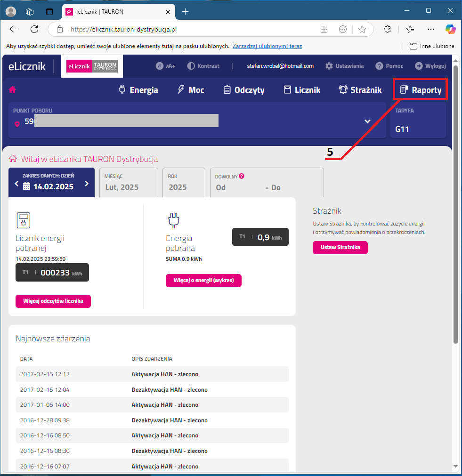Click the 000233 kWh meter reading

tap(52, 272)
